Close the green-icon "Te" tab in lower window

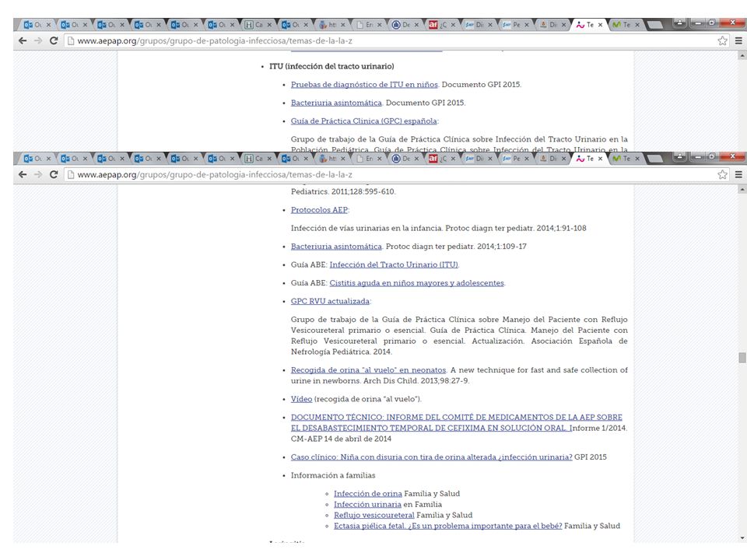637,159
